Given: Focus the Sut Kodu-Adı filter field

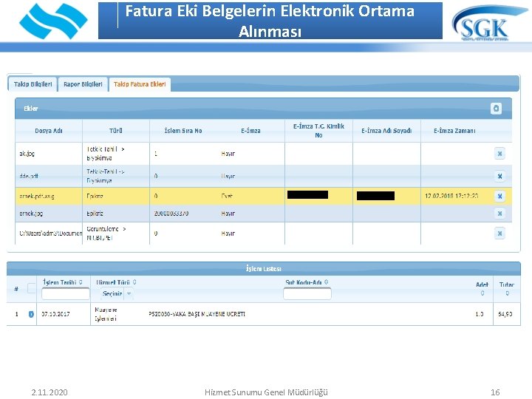Looking at the screenshot, I should [x=307, y=294].
